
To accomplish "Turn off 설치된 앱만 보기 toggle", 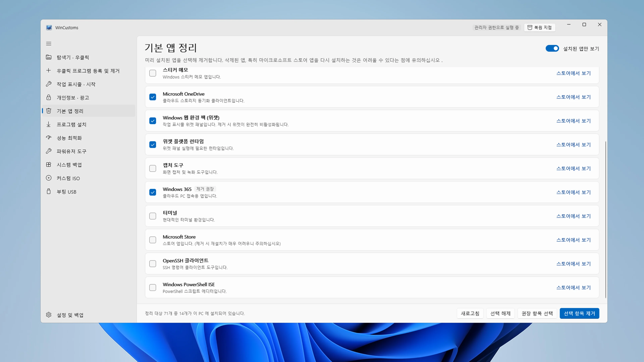I will pyautogui.click(x=552, y=48).
